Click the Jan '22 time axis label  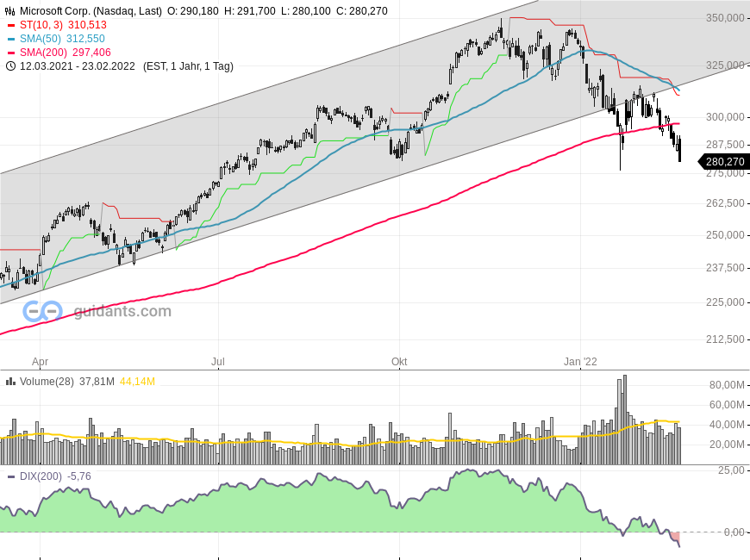[580, 362]
